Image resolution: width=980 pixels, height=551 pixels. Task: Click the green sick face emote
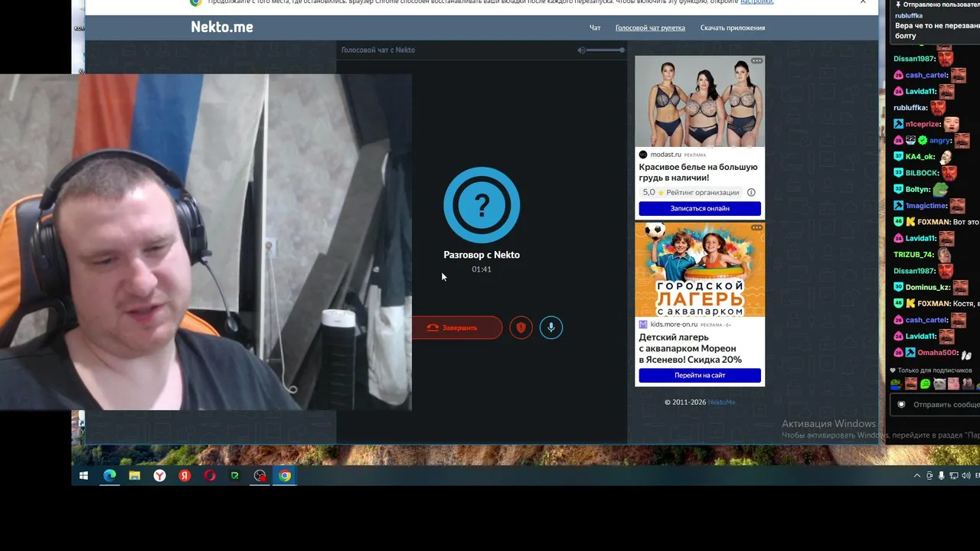pos(926,384)
